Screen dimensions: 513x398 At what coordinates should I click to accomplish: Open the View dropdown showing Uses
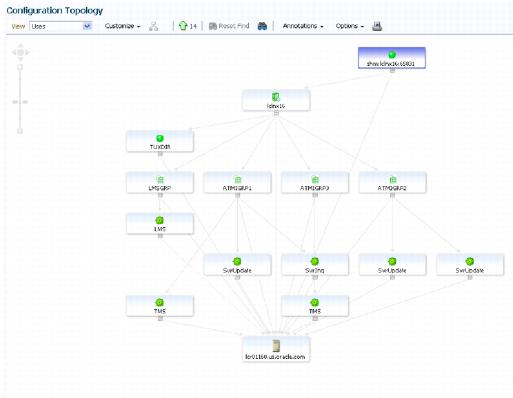[61, 26]
